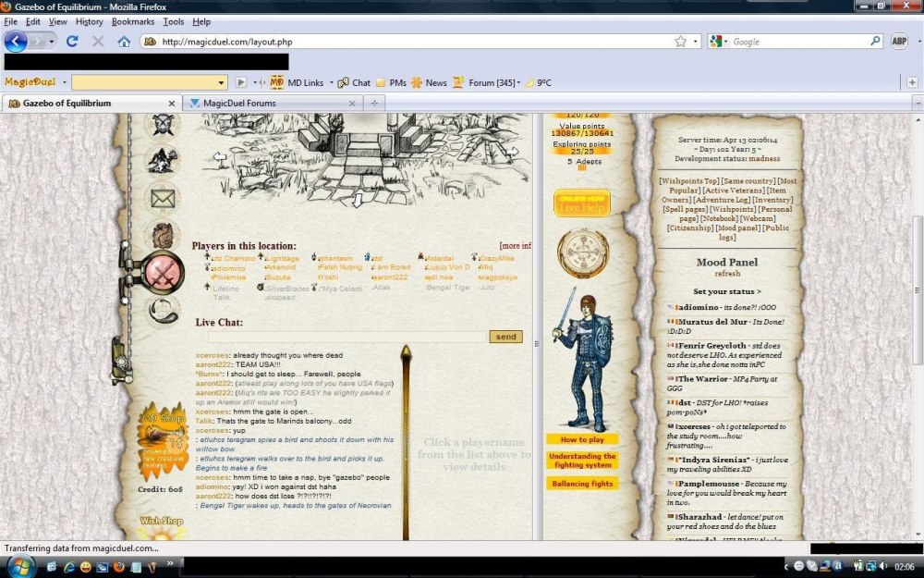
Task: Focus the Live Chat text field
Action: [347, 337]
